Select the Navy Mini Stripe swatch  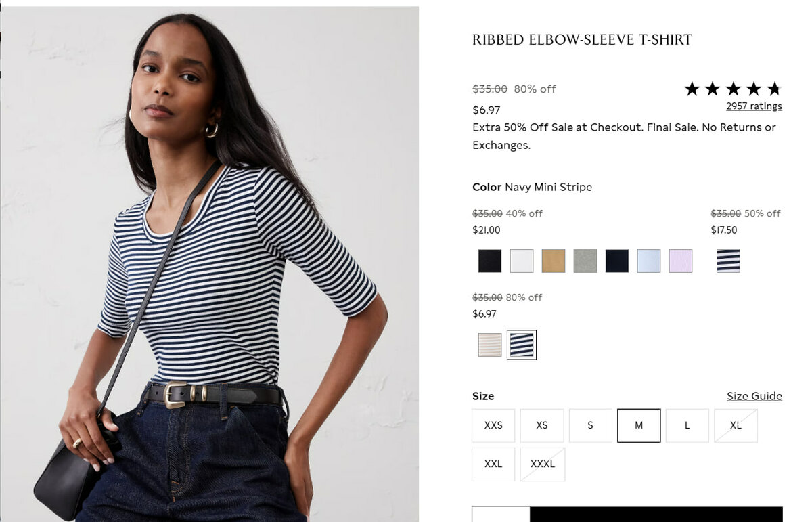tap(522, 345)
